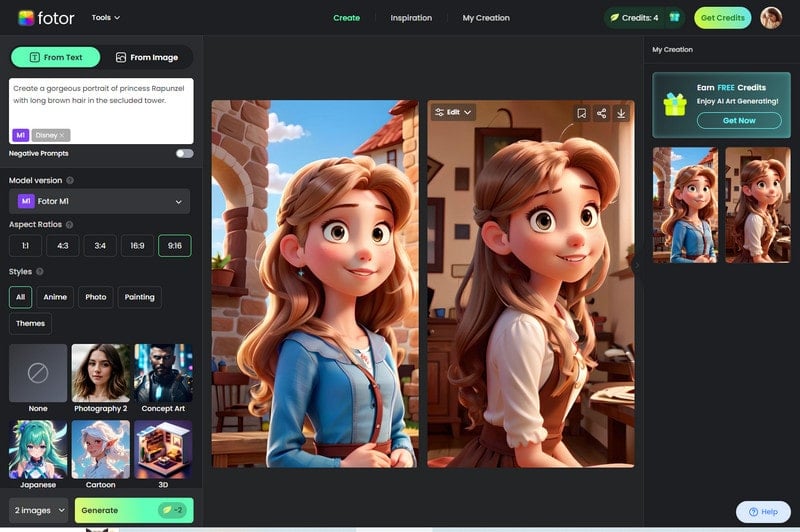Click the M1 model tag in prompt box
This screenshot has height=532, width=800.
(x=20, y=135)
